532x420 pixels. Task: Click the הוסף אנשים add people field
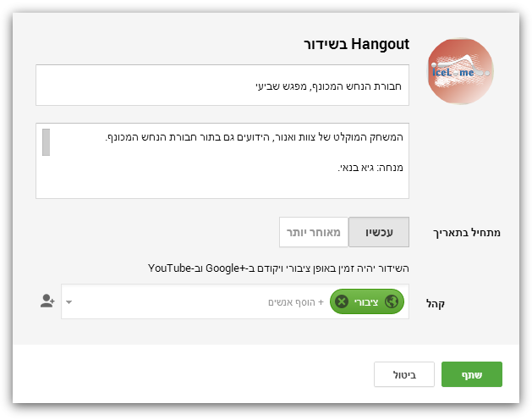pos(296,302)
